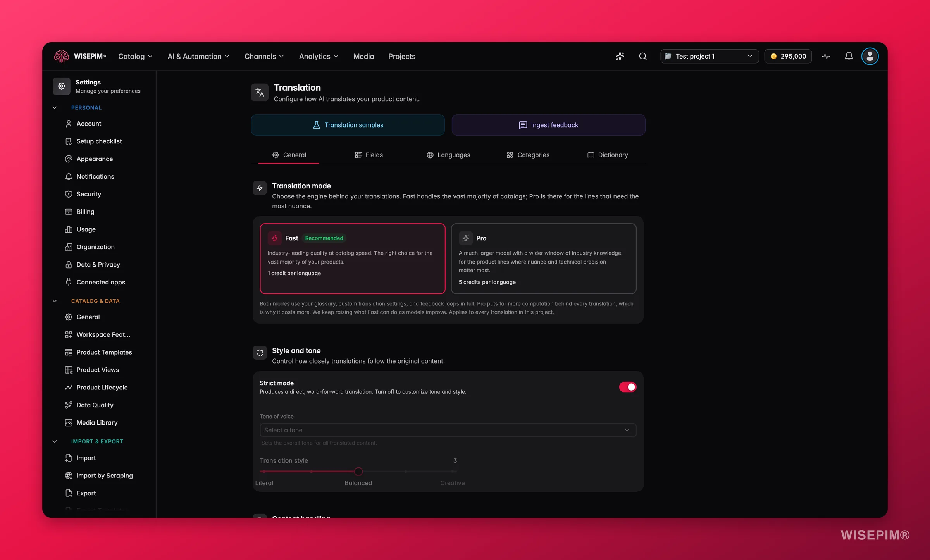Collapse the IMPORT & EXPORT section
Viewport: 930px width, 560px height.
[55, 441]
